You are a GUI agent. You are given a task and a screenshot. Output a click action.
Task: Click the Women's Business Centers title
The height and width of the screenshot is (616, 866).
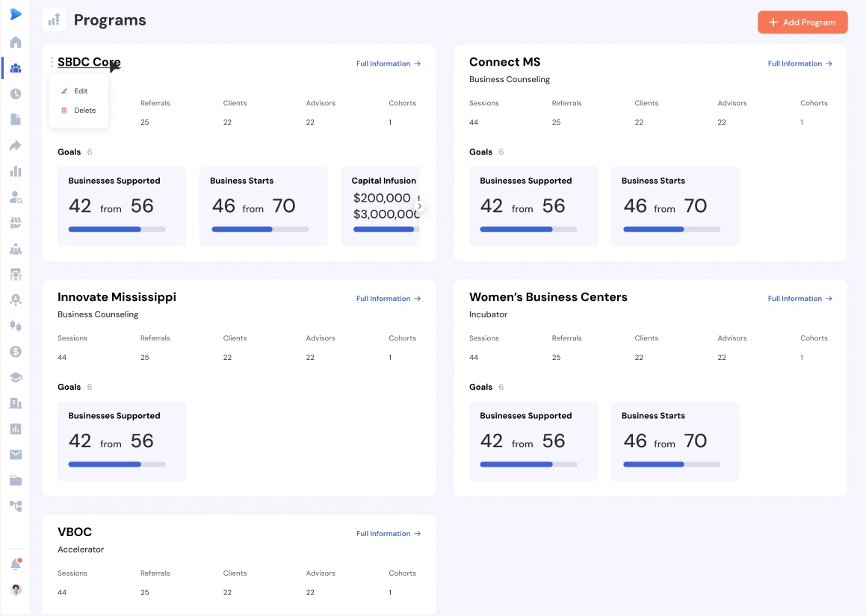coord(548,297)
